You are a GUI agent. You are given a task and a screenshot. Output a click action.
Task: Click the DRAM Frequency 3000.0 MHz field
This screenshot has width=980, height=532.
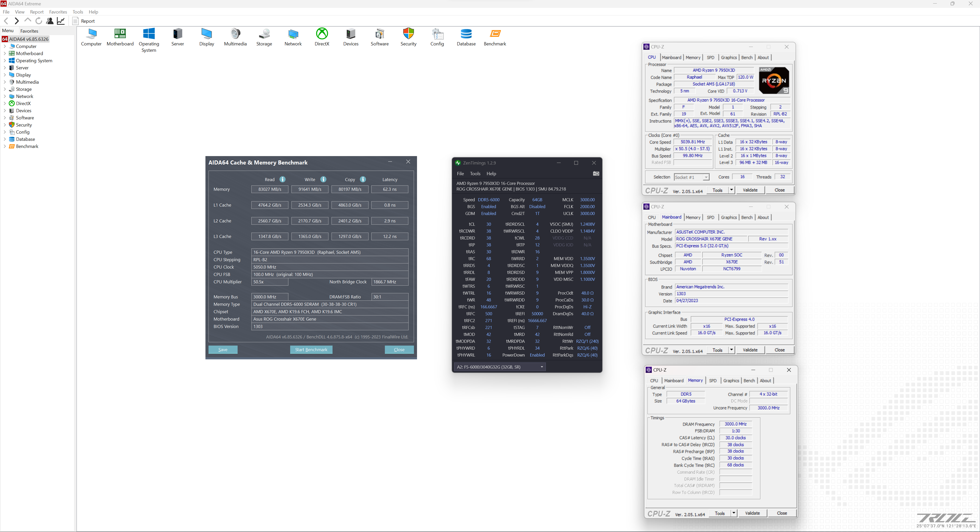point(735,424)
